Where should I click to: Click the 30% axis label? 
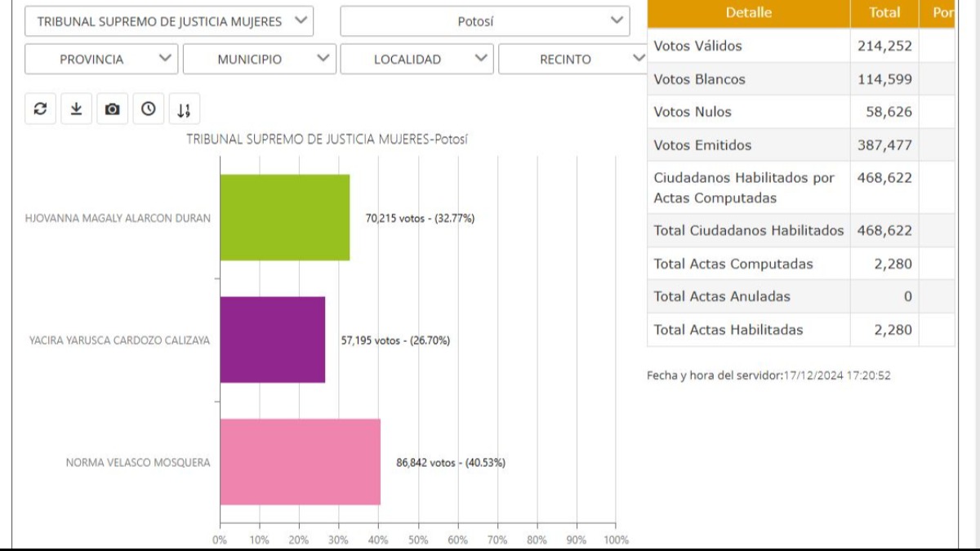tap(338, 540)
